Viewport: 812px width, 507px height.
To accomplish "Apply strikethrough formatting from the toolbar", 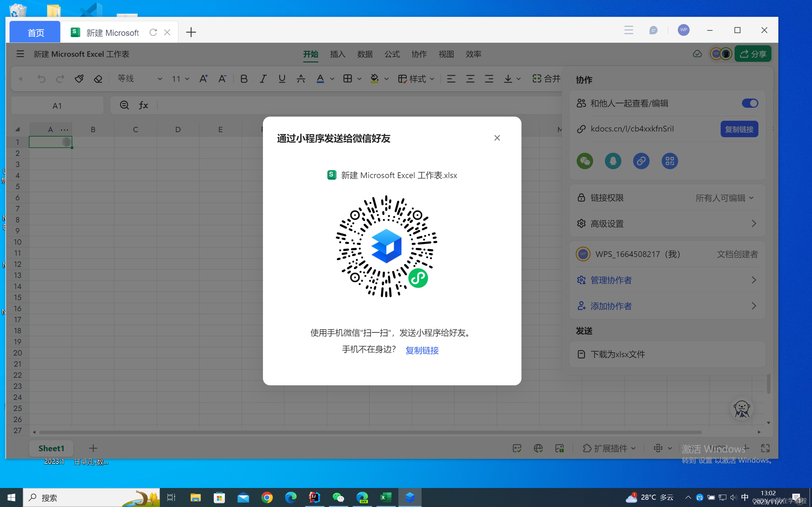I will click(x=301, y=79).
